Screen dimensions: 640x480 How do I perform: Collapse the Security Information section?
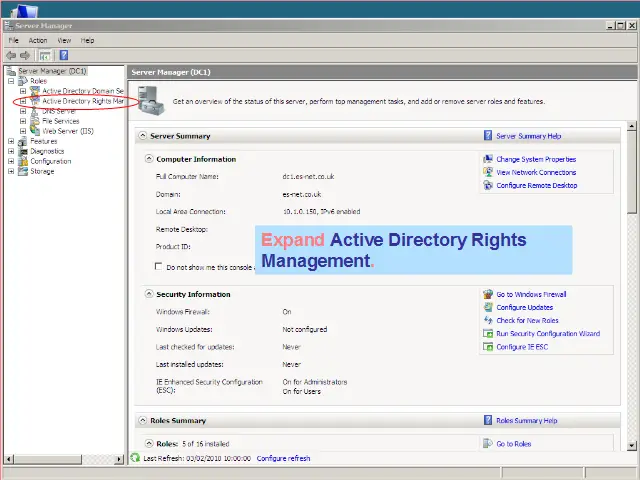coord(149,294)
